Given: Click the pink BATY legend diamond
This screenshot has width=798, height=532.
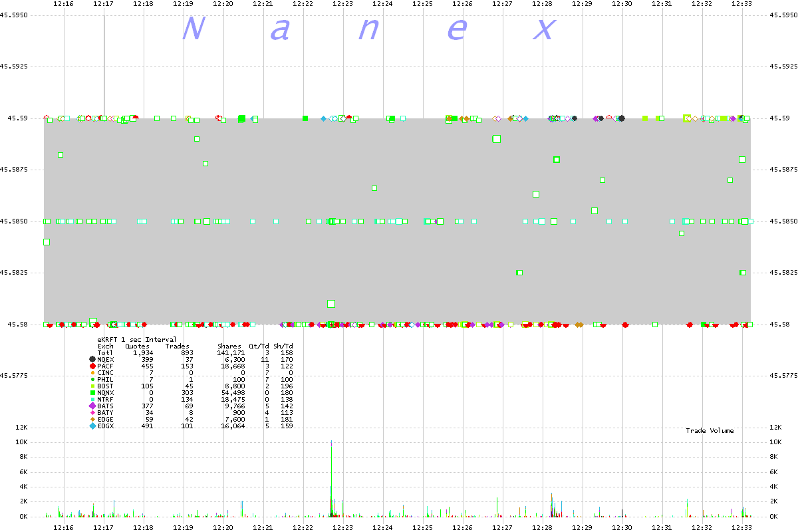Looking at the screenshot, I should [92, 413].
